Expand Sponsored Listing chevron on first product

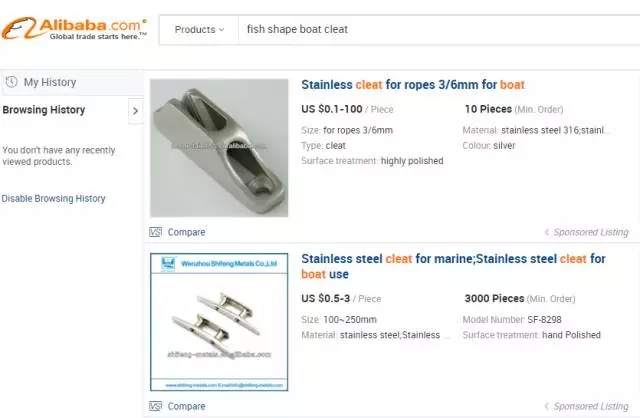point(546,232)
